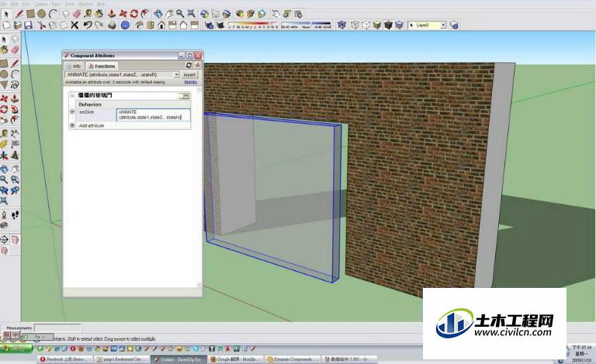The image size is (596, 364).
Task: Click the more link in Functions
Action: pos(190,82)
